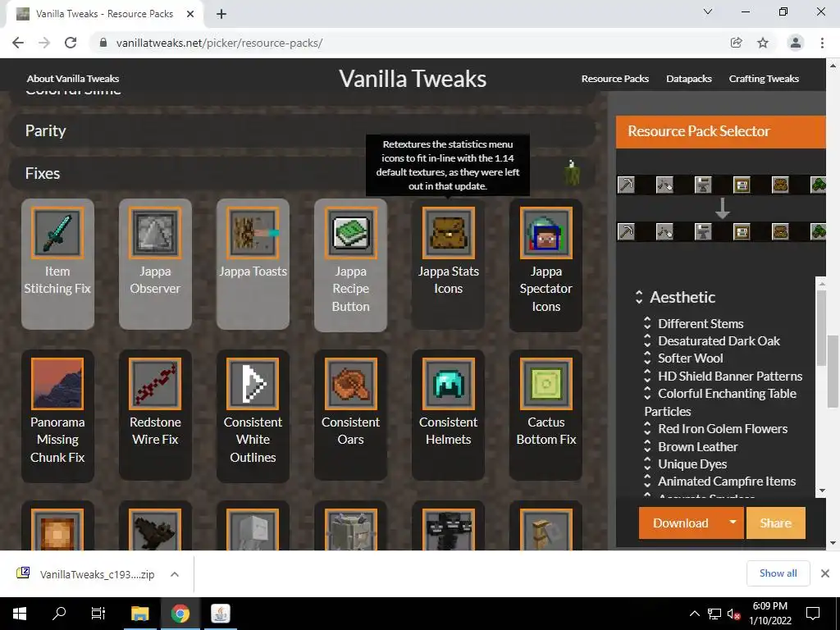This screenshot has width=840, height=630.
Task: Click the armor stand pack icon
Action: tap(546, 529)
